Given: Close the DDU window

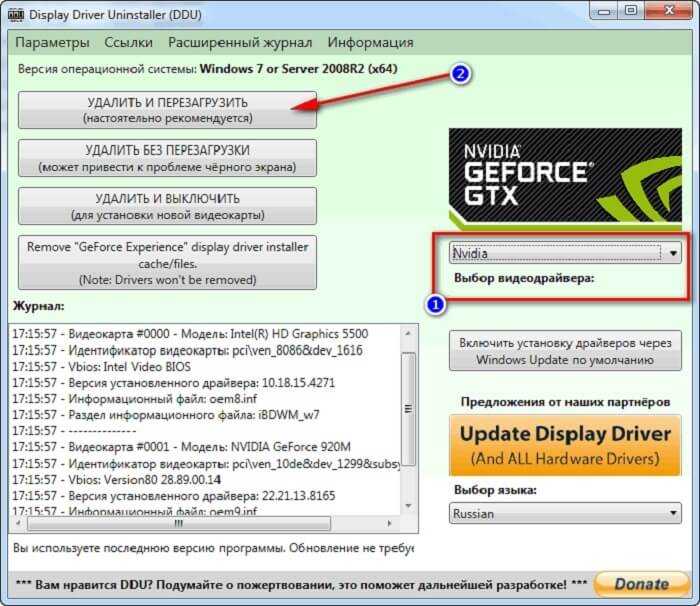Looking at the screenshot, I should tap(669, 11).
